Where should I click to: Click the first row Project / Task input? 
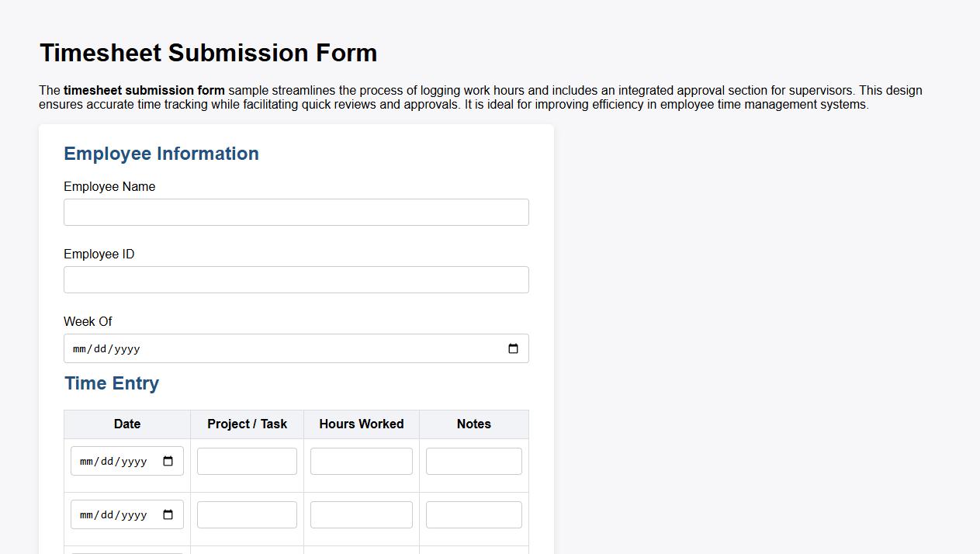pyautogui.click(x=247, y=460)
